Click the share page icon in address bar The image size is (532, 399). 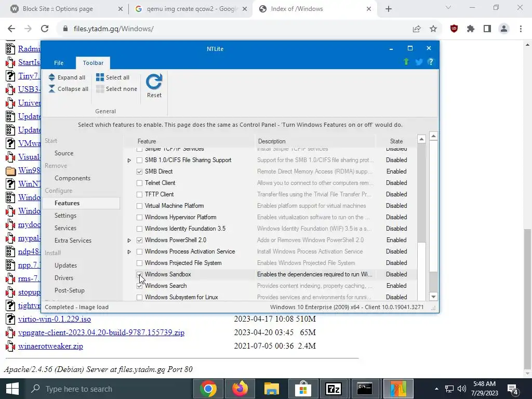[417, 29]
